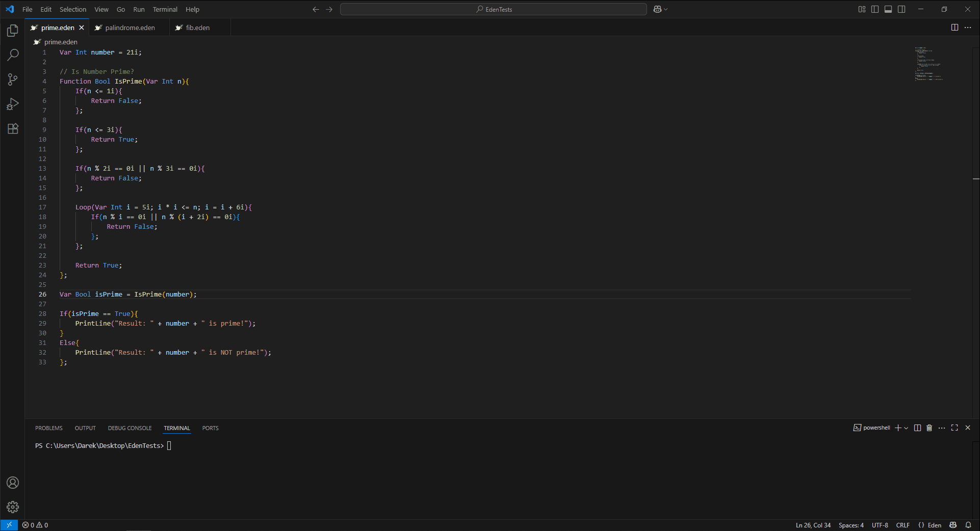Open the Edit menu
980x531 pixels.
(46, 9)
